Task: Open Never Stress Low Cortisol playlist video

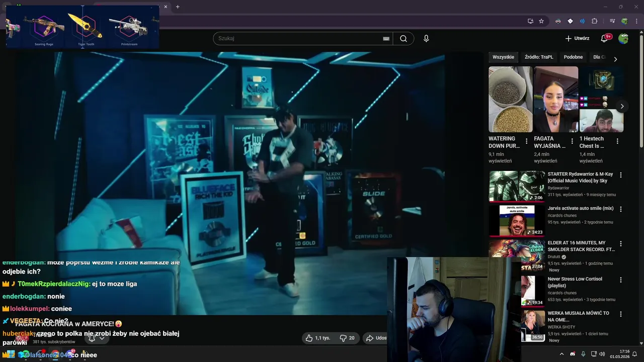Action: click(575, 282)
